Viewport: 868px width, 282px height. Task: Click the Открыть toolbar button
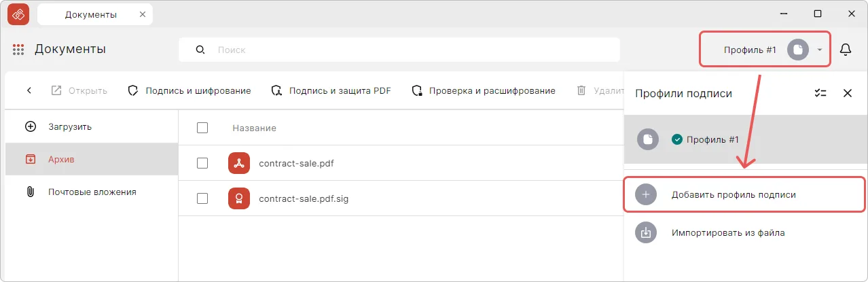click(79, 90)
